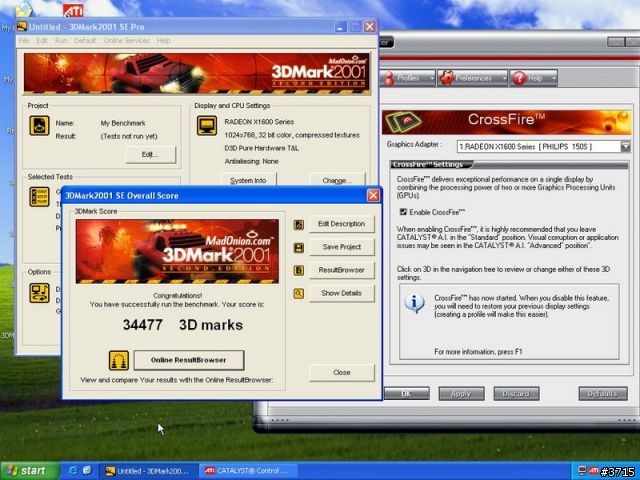The image size is (640, 480).
Task: Click the Help question mark icon
Action: point(519,78)
